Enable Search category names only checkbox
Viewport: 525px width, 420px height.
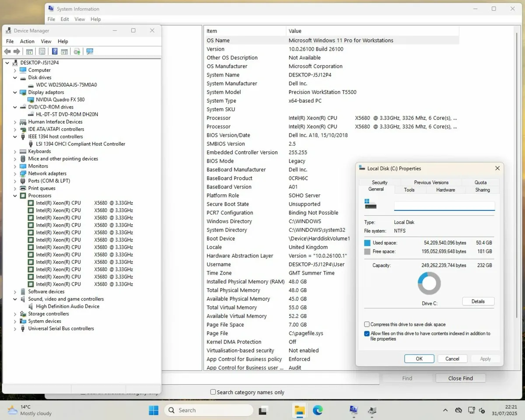pos(213,392)
